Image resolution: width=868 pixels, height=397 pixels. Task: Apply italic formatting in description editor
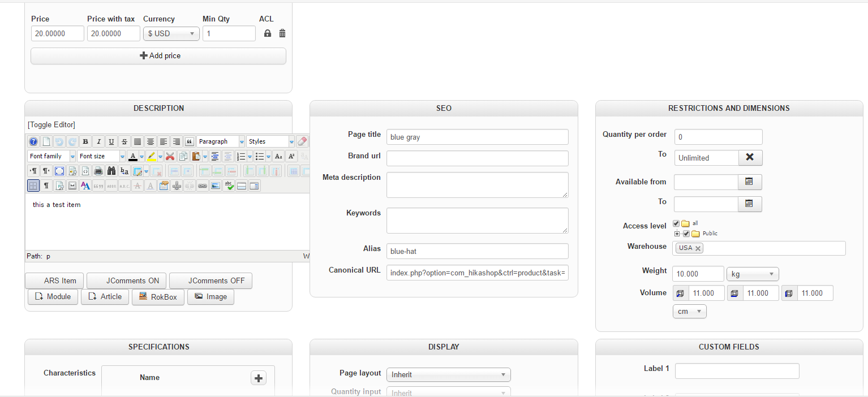[98, 141]
